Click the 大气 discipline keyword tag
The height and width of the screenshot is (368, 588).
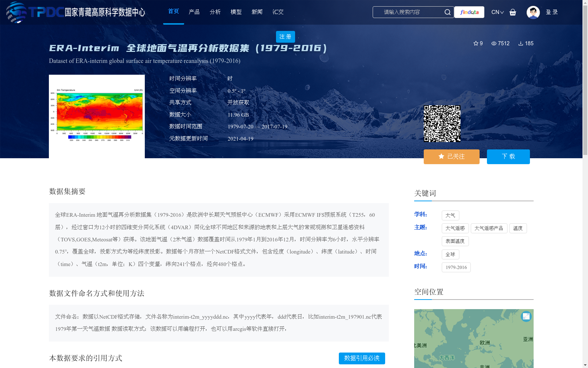[x=451, y=215]
